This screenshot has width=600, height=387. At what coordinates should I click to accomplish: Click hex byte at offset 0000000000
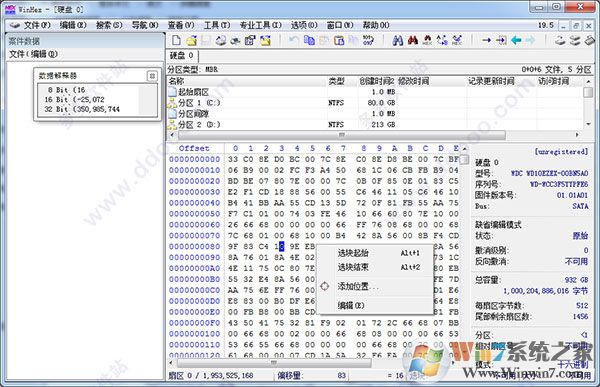tap(233, 159)
